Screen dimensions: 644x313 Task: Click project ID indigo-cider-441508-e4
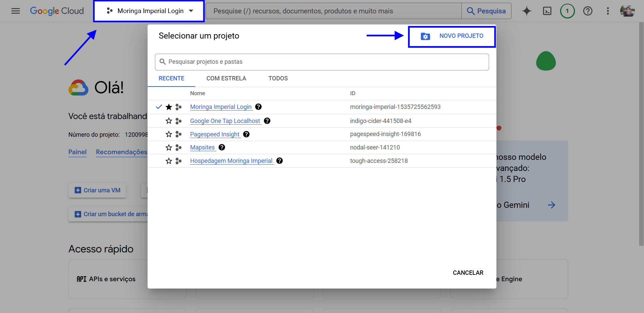tap(381, 121)
